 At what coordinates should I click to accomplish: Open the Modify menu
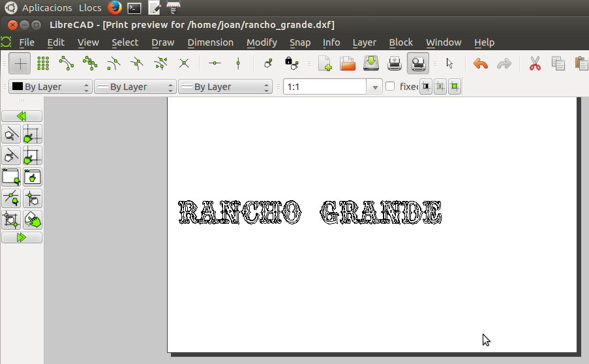click(x=262, y=42)
